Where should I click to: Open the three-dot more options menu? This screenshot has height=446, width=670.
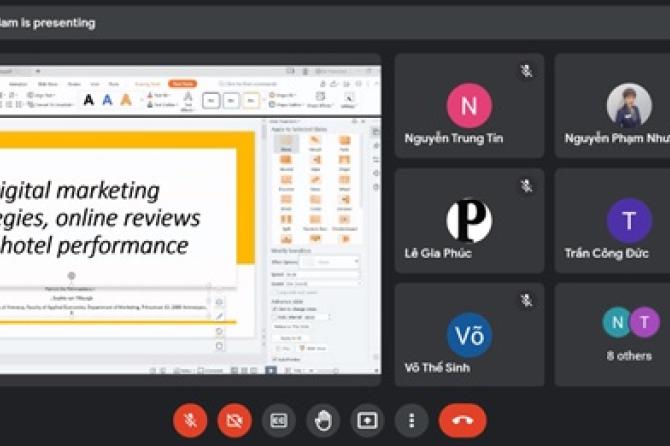pyautogui.click(x=411, y=420)
